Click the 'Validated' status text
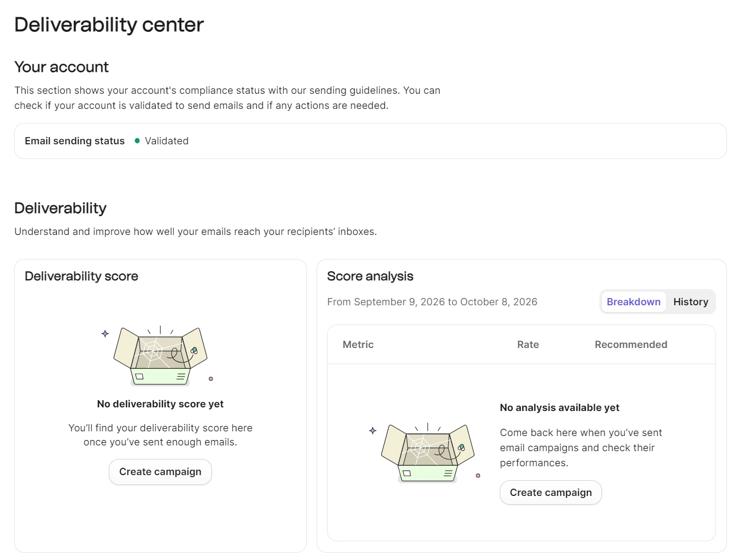This screenshot has height=560, width=741. point(167,141)
